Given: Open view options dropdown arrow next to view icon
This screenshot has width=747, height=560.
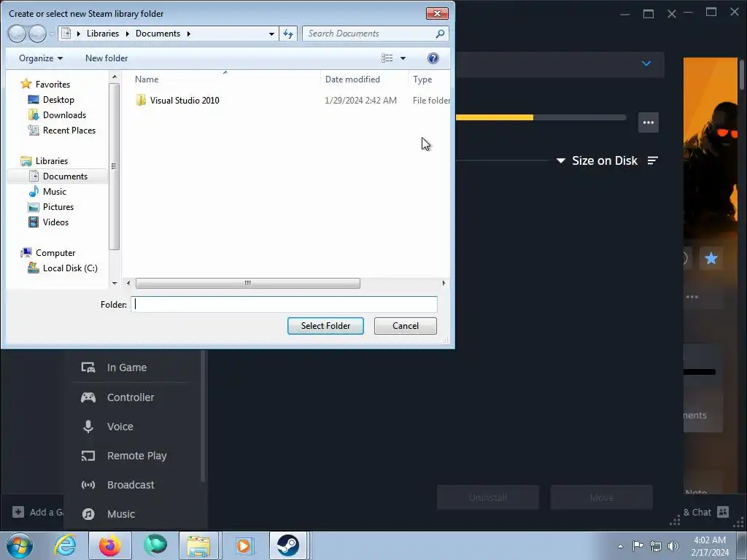Looking at the screenshot, I should coord(403,58).
